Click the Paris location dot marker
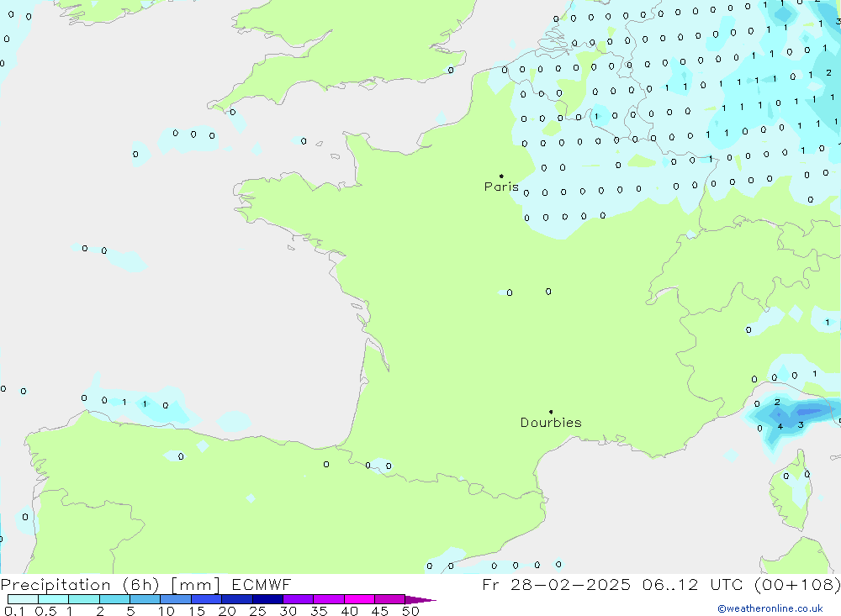Screen dimensions: 841x616 (501, 176)
